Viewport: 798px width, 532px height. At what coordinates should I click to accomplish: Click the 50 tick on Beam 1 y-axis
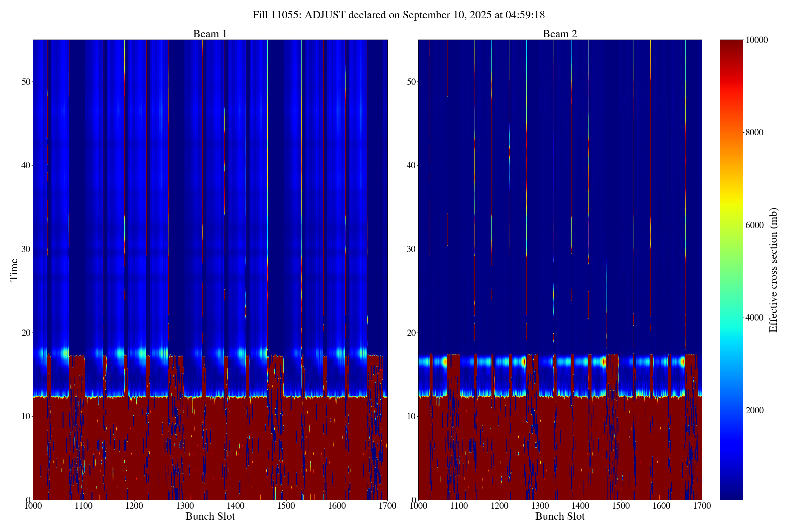coord(26,82)
